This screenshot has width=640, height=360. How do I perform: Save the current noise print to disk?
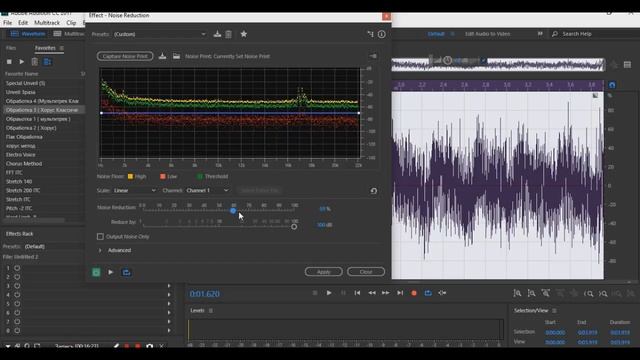162,56
